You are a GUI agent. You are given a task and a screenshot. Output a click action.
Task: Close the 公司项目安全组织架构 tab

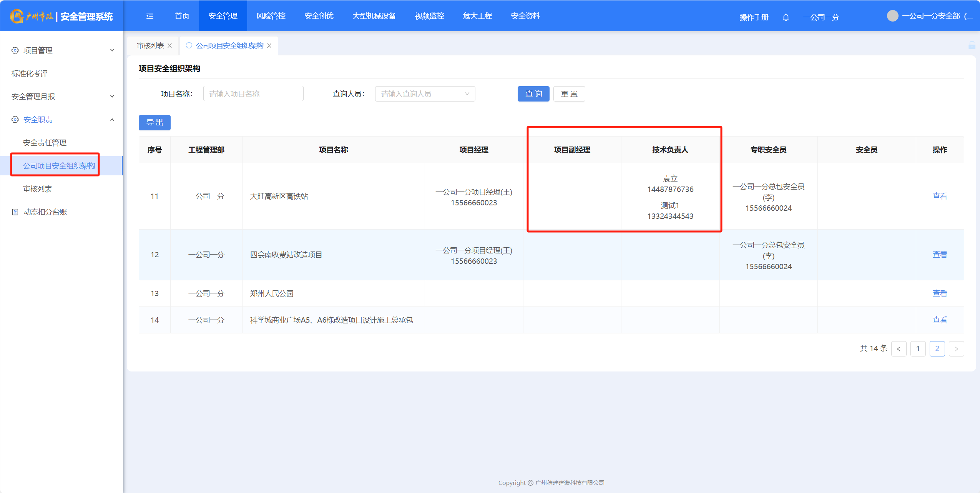(x=269, y=46)
